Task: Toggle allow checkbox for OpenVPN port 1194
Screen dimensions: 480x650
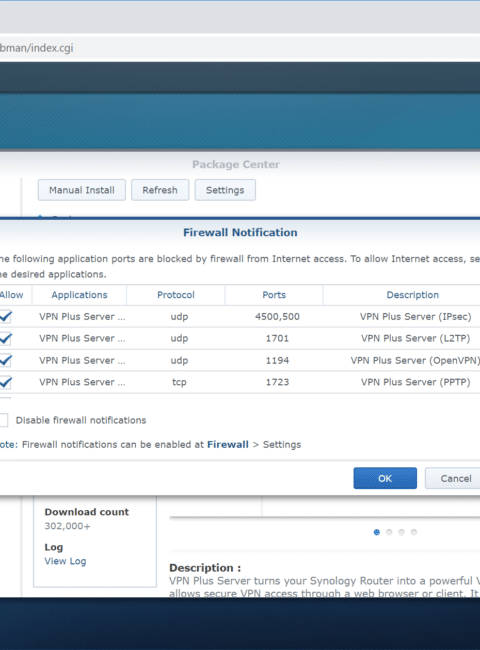Action: [5, 361]
